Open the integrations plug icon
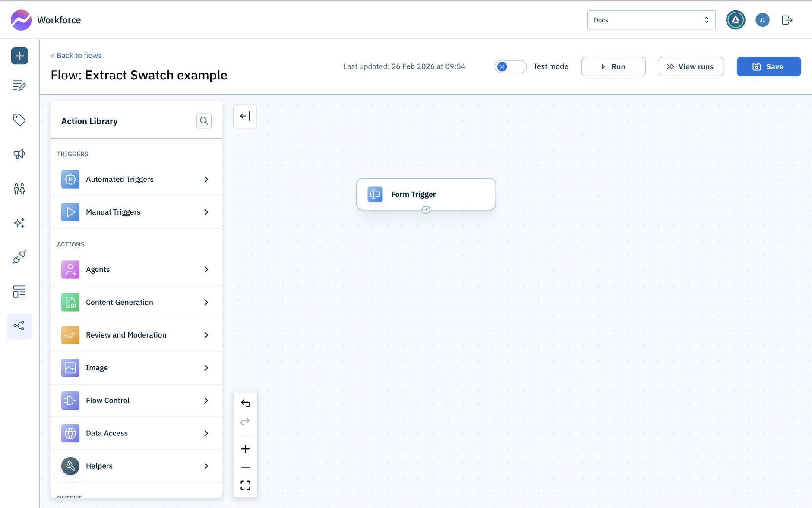 coord(19,257)
